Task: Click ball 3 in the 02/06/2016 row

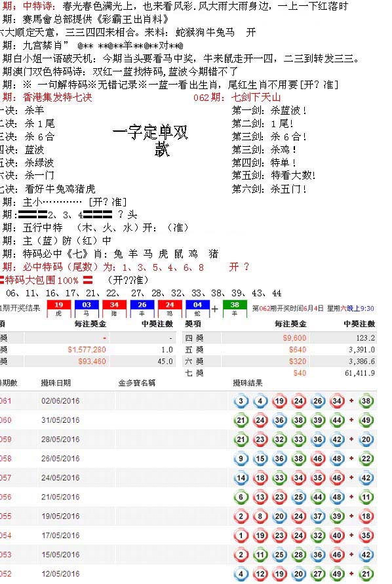Action: (241, 401)
